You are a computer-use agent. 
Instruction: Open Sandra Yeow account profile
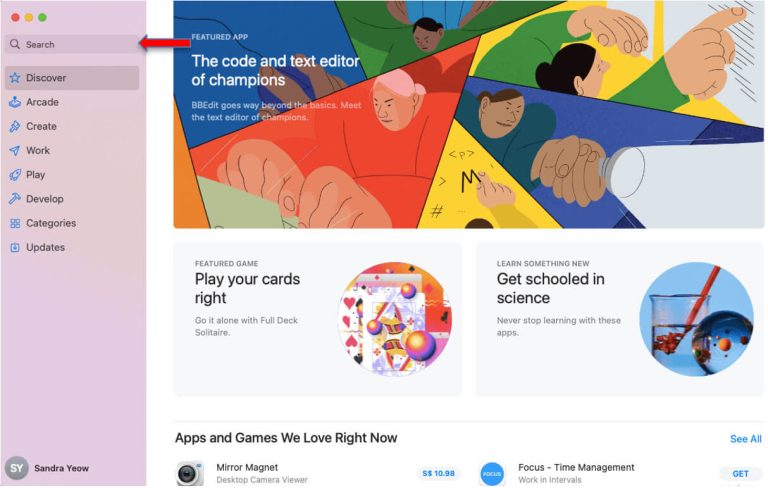[x=50, y=467]
